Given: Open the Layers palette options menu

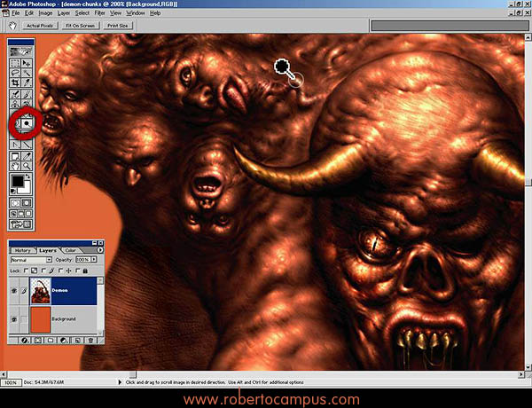Looking at the screenshot, I should tap(100, 250).
